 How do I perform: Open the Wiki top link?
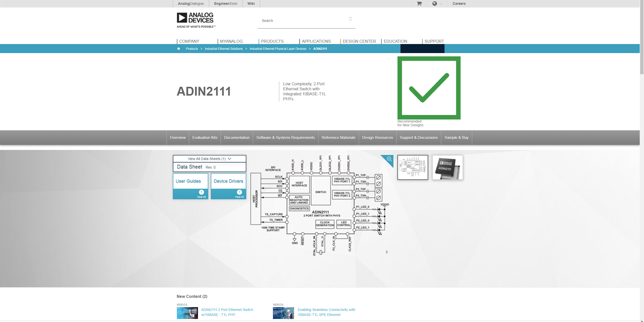pyautogui.click(x=251, y=4)
